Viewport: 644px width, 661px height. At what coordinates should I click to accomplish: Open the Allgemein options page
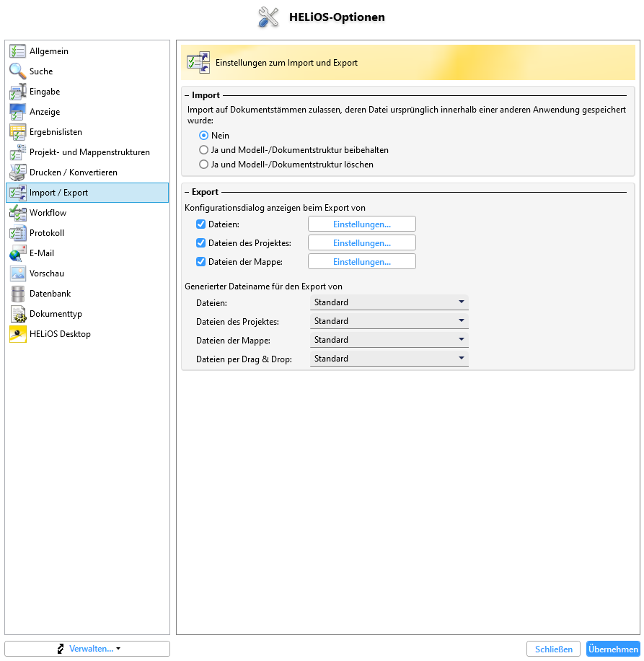87,51
